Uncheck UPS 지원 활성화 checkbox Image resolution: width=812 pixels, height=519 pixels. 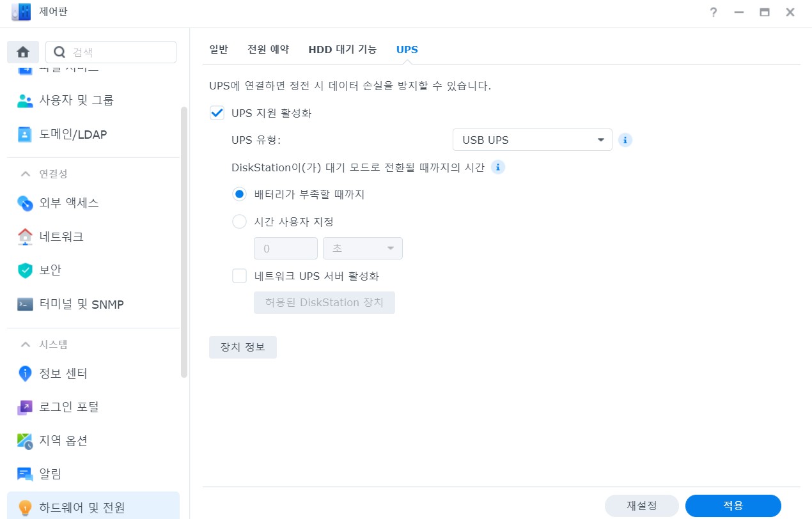[x=217, y=113]
